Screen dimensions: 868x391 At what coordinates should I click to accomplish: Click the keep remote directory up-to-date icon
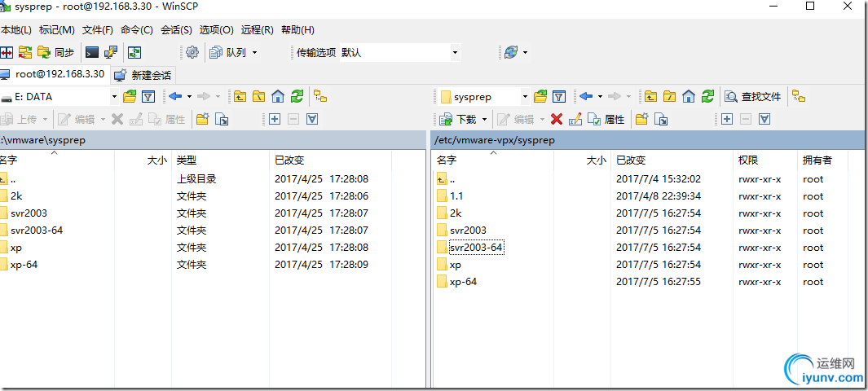click(x=134, y=52)
